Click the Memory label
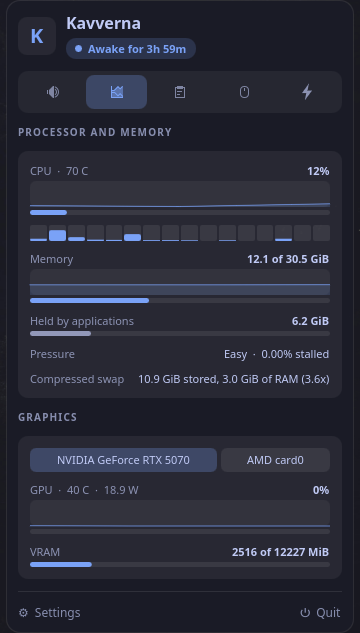Viewport: 360px width, 633px height. [52, 259]
